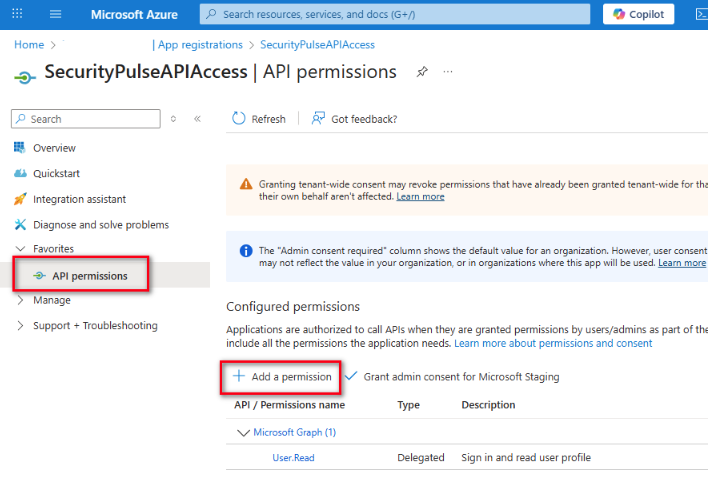708x485 pixels.
Task: Collapse the Favorites group
Action: [x=20, y=249]
